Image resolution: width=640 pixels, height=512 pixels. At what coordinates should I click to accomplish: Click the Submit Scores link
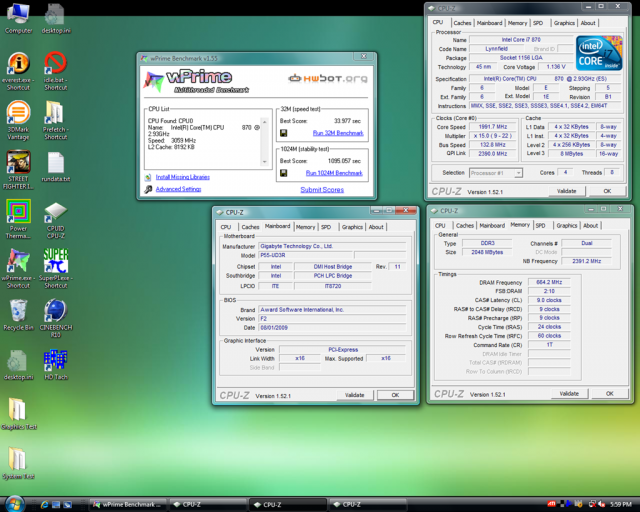tap(322, 190)
